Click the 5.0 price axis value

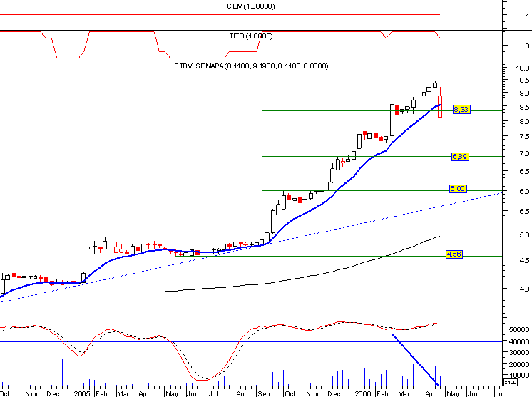pyautogui.click(x=524, y=235)
